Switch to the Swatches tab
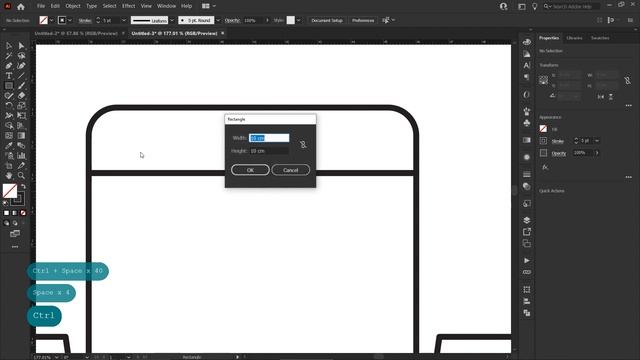Screen dimensions: 640x360 (x=600, y=38)
